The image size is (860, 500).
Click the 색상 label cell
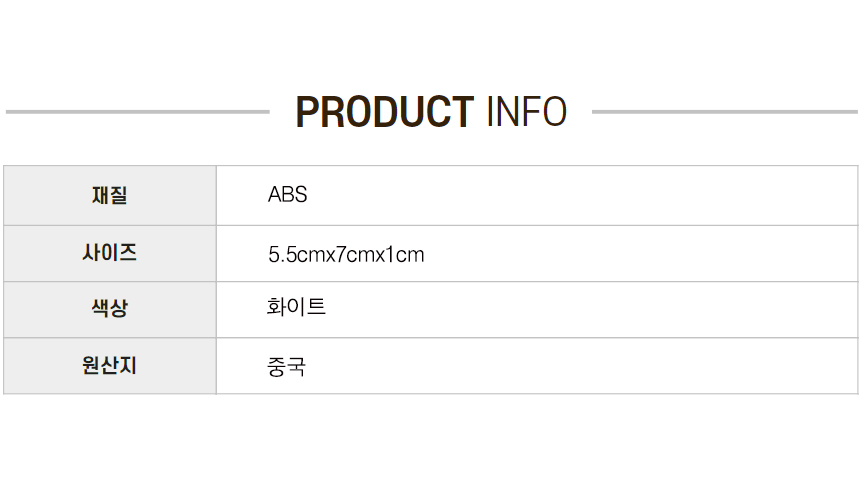click(110, 309)
